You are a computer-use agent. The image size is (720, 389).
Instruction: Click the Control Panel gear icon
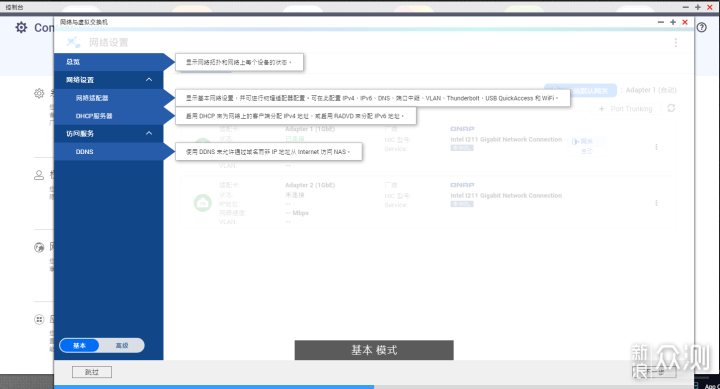[21, 28]
